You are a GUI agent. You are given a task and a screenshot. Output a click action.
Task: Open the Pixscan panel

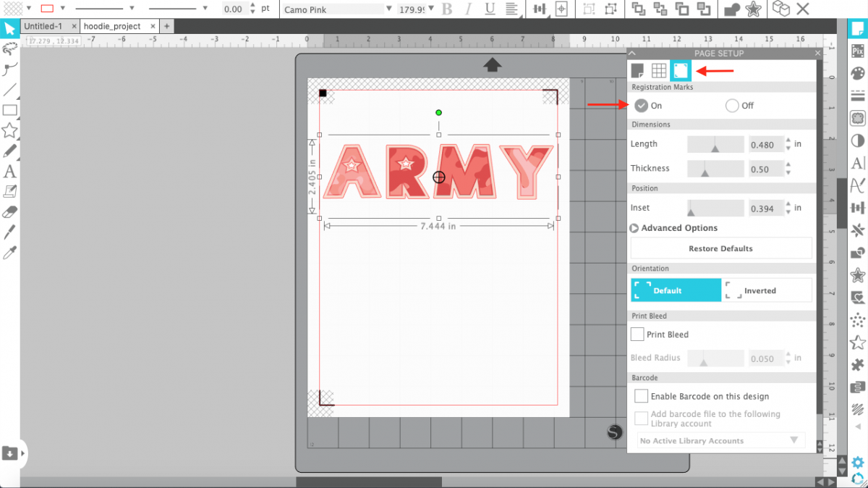[x=858, y=51]
